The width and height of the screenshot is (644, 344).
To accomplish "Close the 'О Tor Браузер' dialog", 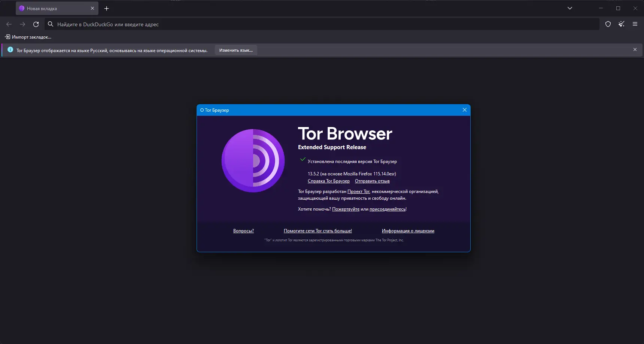I will point(465,110).
